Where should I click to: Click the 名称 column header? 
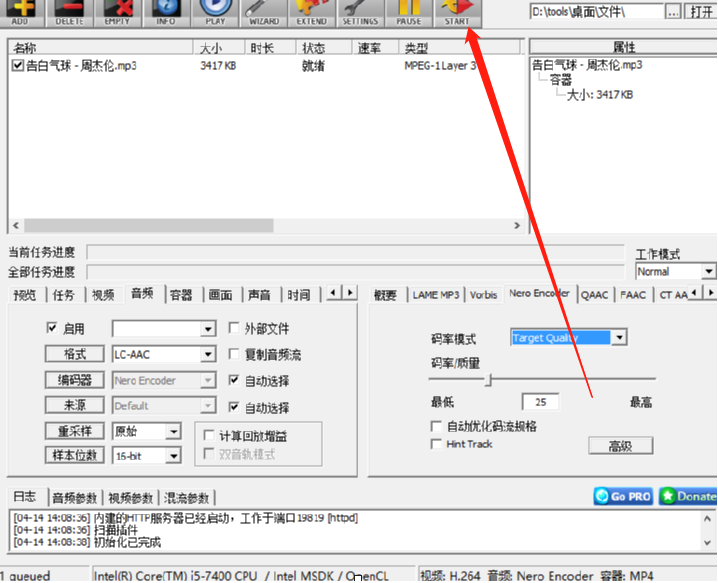point(100,48)
